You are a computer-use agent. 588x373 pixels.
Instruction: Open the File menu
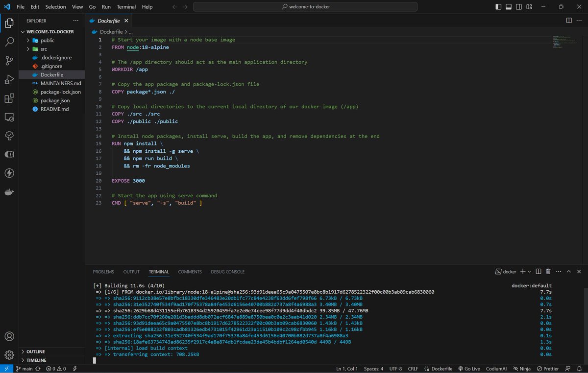(x=21, y=7)
